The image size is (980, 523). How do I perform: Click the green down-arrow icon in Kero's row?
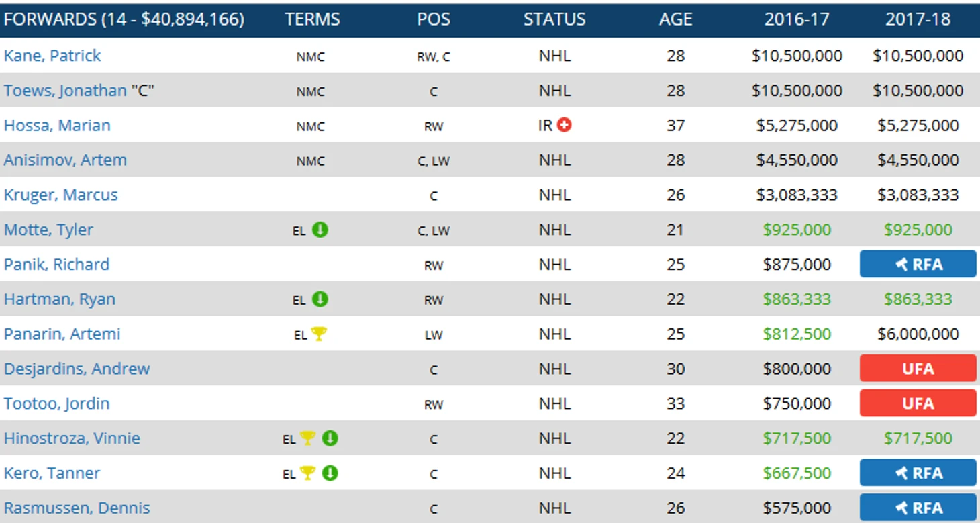point(330,473)
